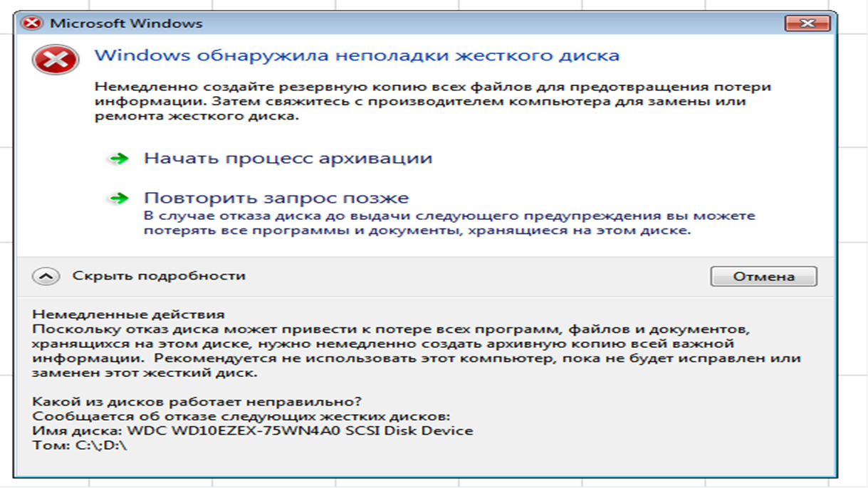Click the text Какой из дисков работает неправильно?
Viewport: 868px width, 488px height.
[197, 403]
